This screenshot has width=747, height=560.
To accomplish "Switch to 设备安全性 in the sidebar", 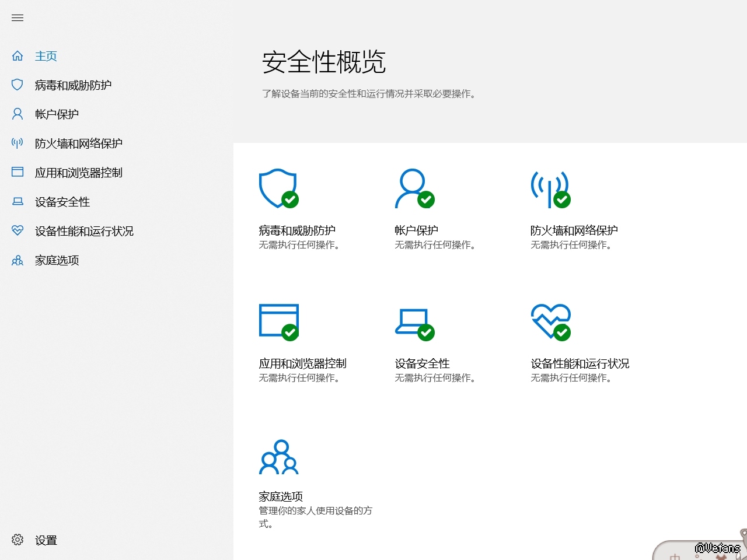I will (62, 202).
